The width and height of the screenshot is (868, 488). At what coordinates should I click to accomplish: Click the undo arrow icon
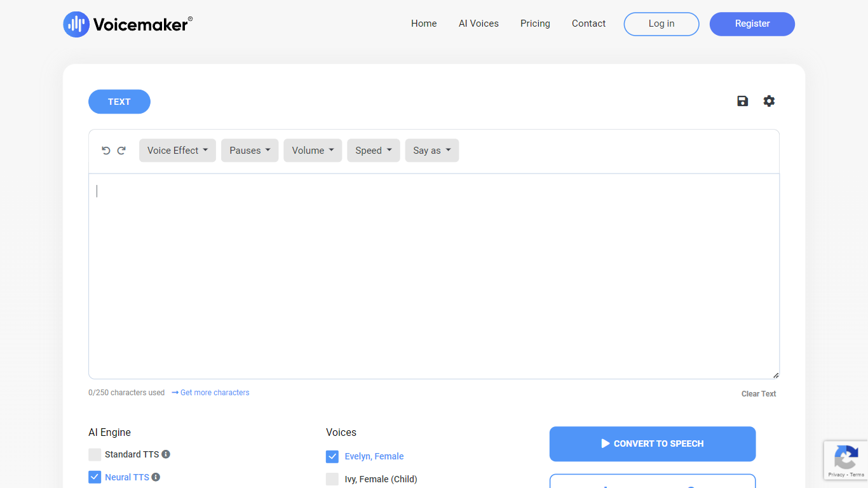(x=106, y=151)
